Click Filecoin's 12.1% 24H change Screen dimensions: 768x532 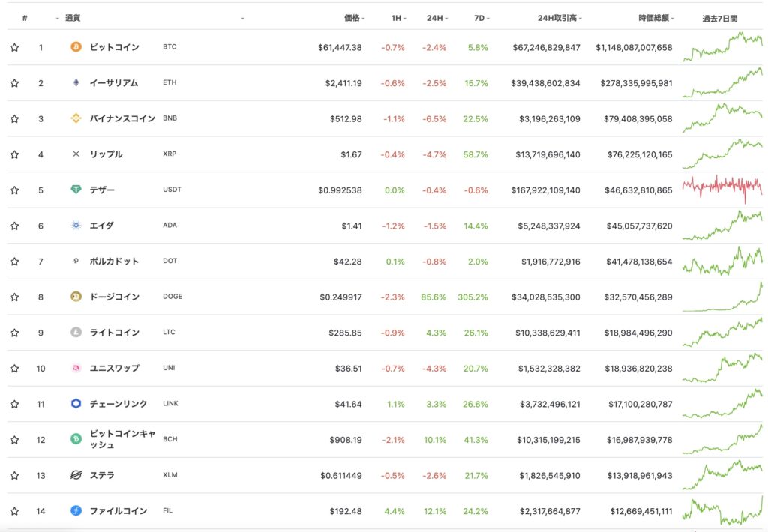point(435,511)
